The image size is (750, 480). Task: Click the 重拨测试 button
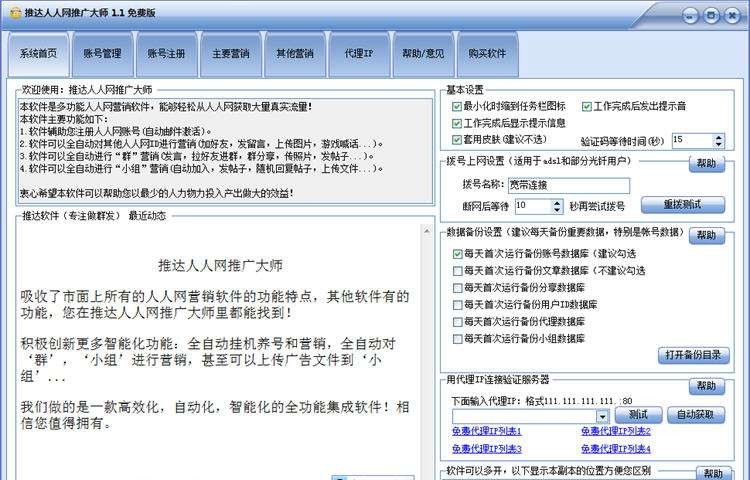683,205
